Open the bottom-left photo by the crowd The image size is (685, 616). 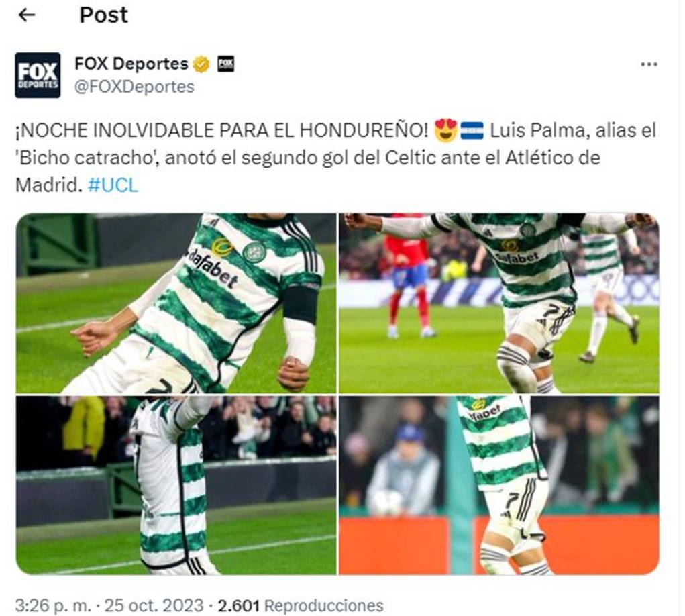pyautogui.click(x=176, y=485)
